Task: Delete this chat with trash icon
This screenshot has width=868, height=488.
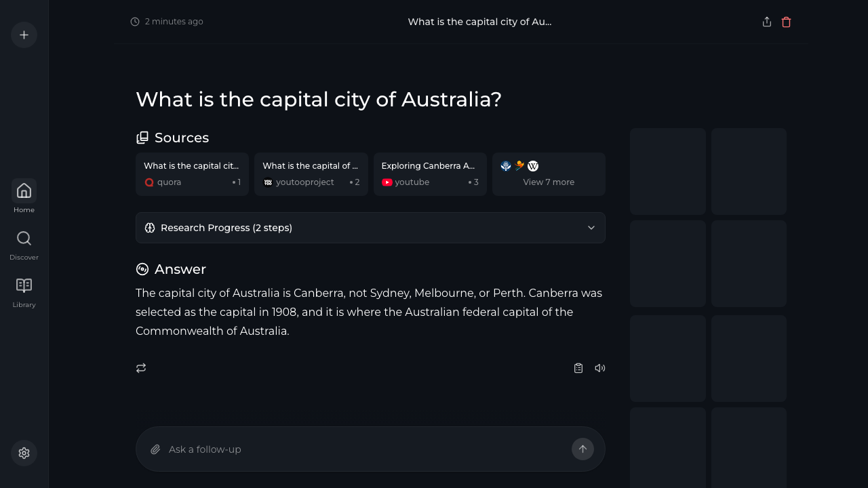Action: click(x=787, y=22)
